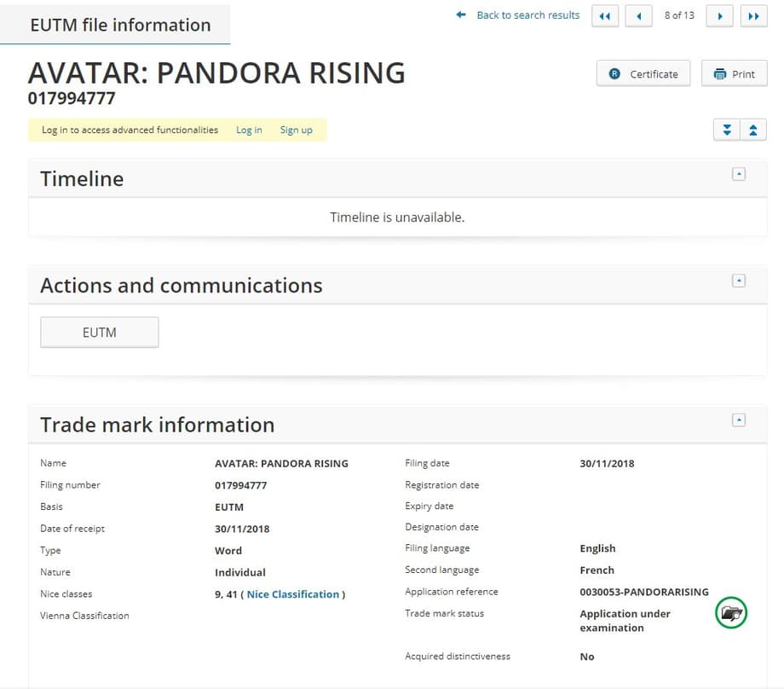Click the EUTM action button

click(100, 333)
